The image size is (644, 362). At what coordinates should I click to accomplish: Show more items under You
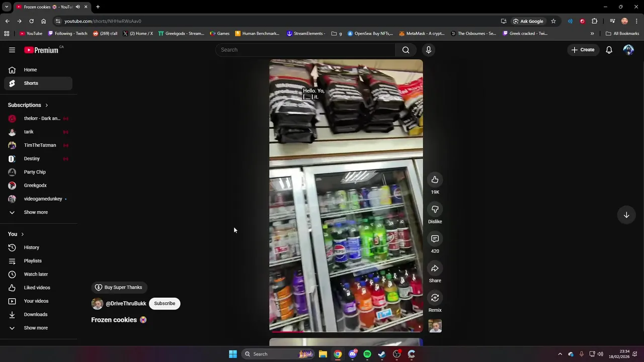38,328
